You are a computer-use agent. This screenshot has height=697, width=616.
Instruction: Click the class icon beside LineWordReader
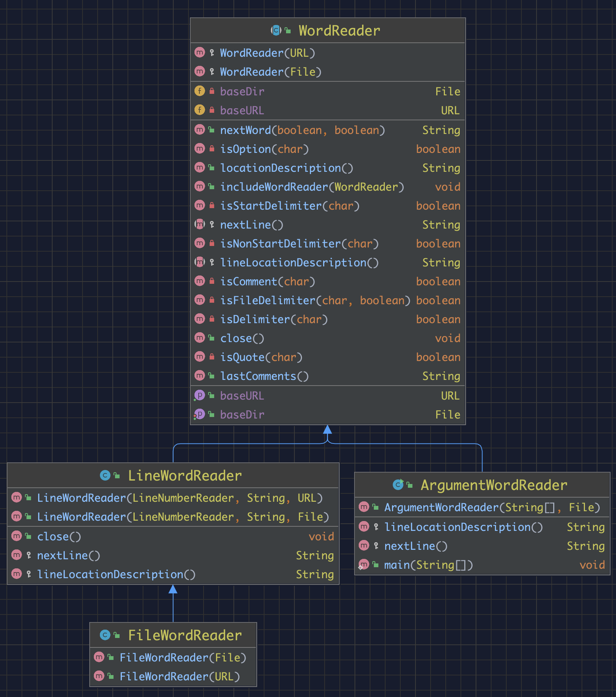[x=105, y=475]
